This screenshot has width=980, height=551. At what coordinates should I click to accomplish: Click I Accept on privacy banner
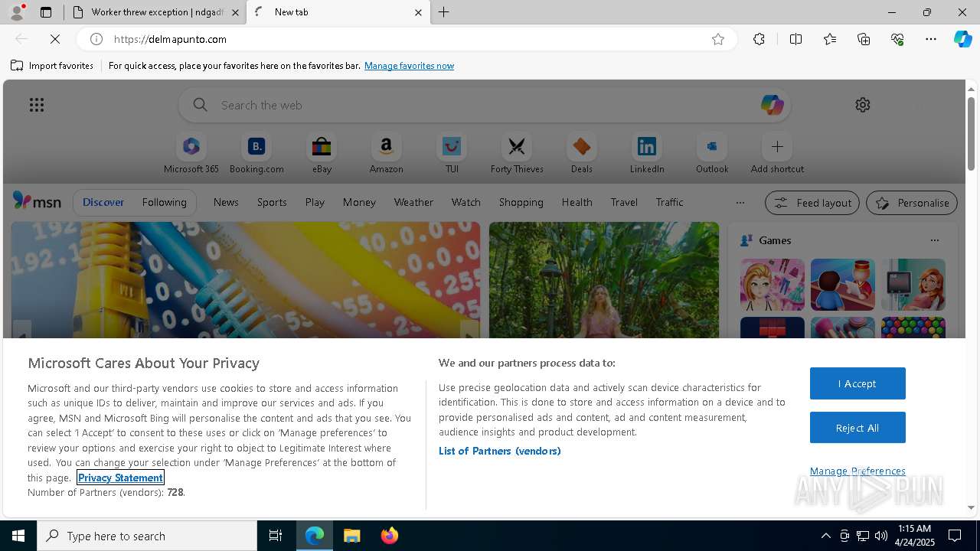click(x=857, y=383)
